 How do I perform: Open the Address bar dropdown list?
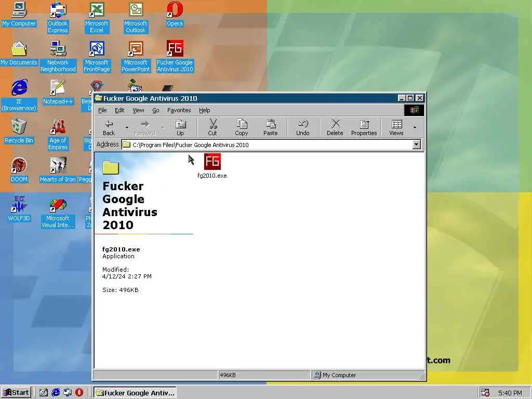[416, 145]
